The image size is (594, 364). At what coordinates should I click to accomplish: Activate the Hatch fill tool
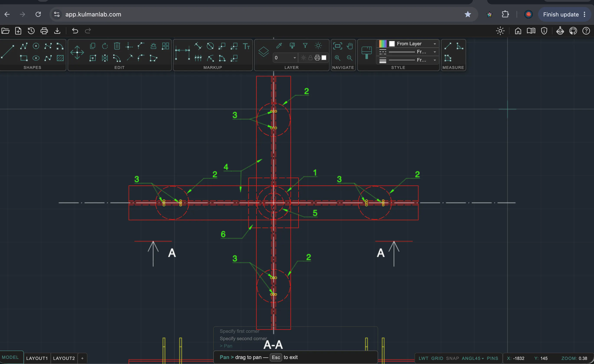click(x=60, y=58)
